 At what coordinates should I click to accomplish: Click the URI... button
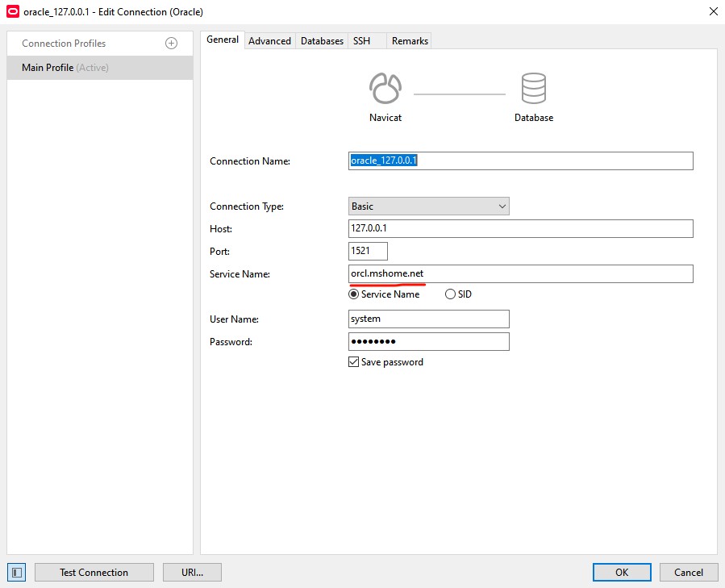[193, 572]
